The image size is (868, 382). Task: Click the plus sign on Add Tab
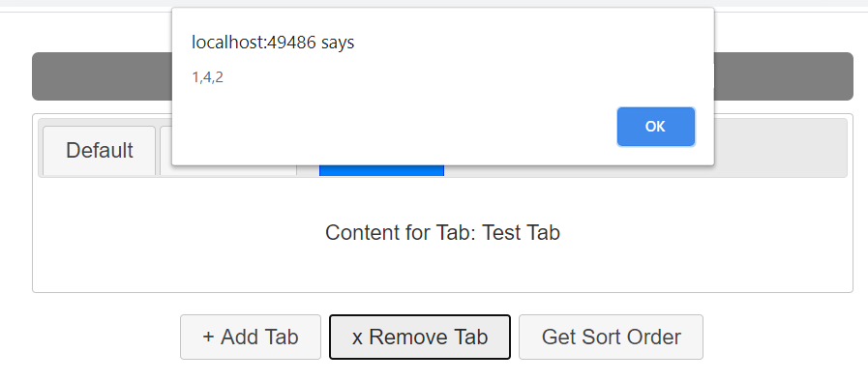(208, 338)
